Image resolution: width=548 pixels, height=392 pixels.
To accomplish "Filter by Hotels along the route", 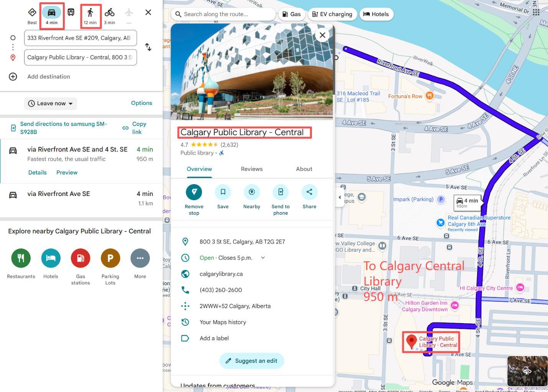I will click(376, 14).
